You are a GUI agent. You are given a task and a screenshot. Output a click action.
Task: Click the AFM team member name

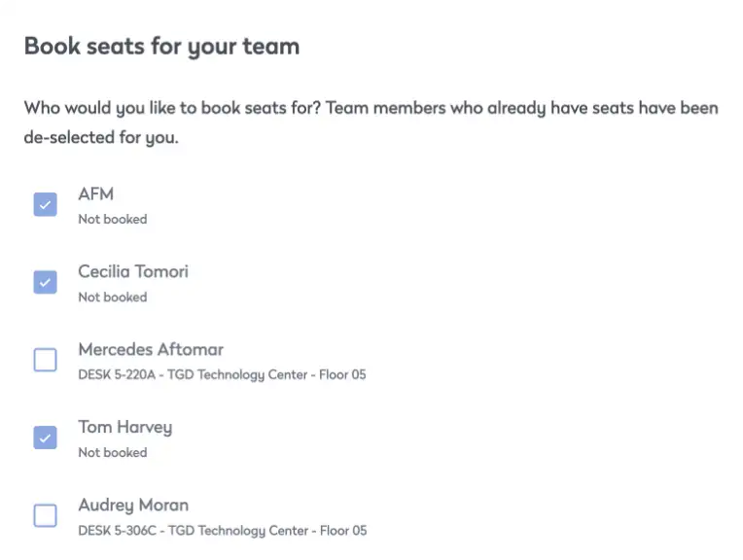tap(96, 193)
